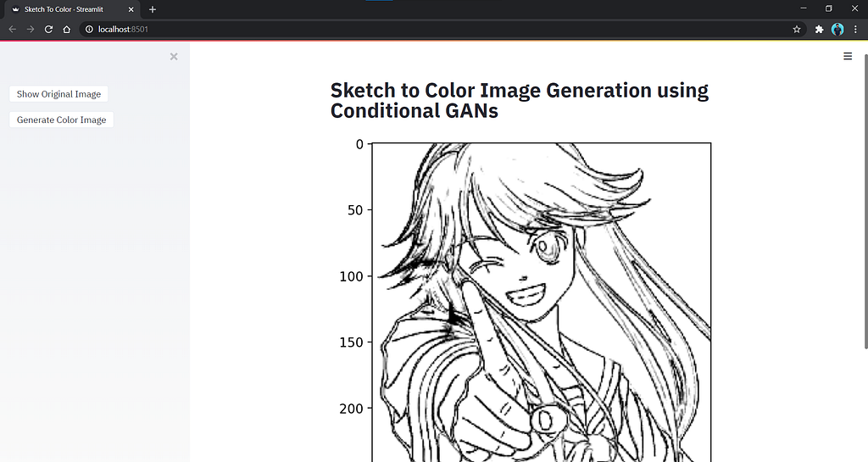The height and width of the screenshot is (462, 868).
Task: Open a new browser tab
Action: [x=153, y=9]
